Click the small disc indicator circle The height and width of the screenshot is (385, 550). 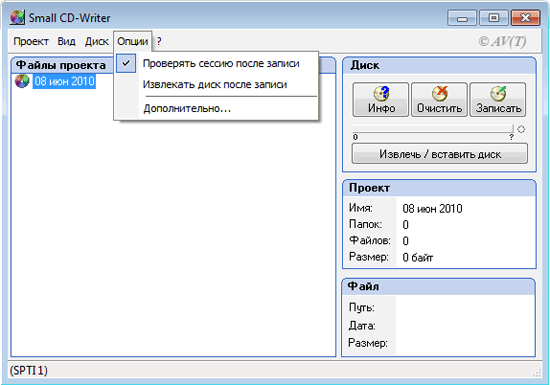click(x=521, y=129)
